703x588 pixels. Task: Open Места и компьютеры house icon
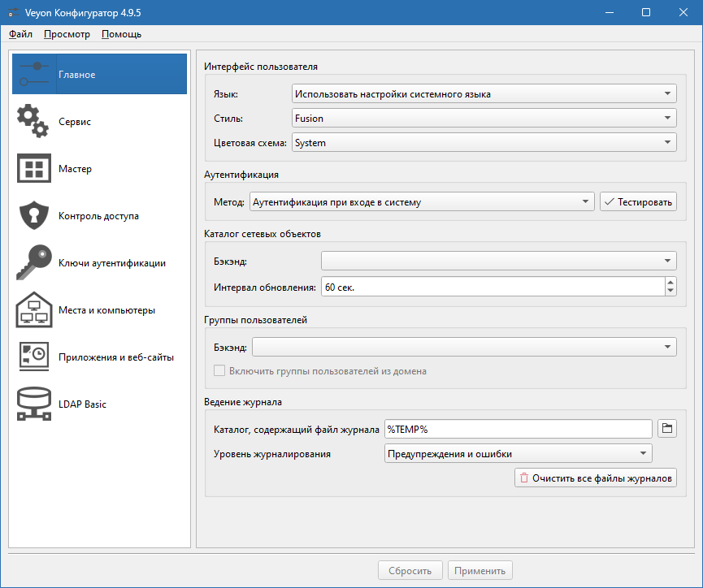click(x=33, y=310)
